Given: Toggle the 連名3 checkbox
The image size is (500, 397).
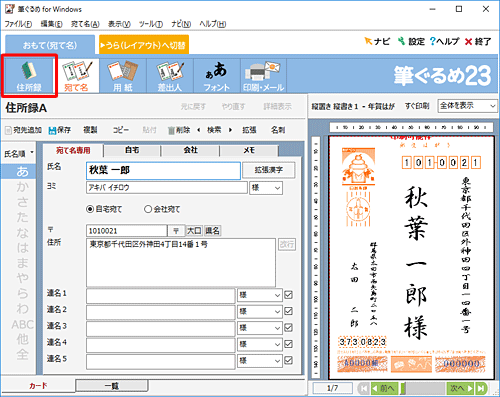Looking at the screenshot, I should coord(289,328).
